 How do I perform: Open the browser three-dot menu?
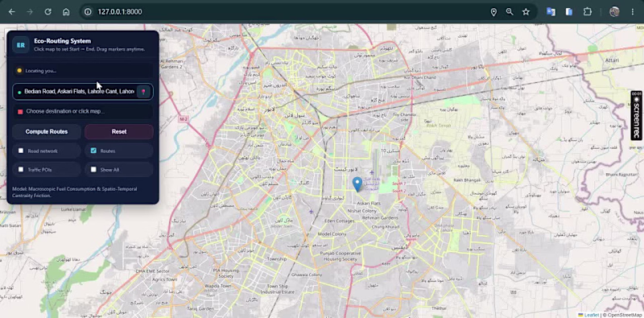[x=633, y=12]
